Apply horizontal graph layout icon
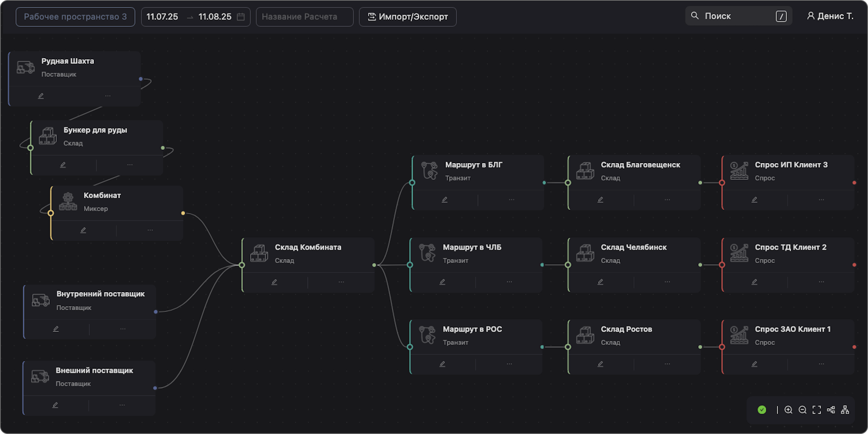Viewport: 868px width, 434px height. [x=831, y=410]
